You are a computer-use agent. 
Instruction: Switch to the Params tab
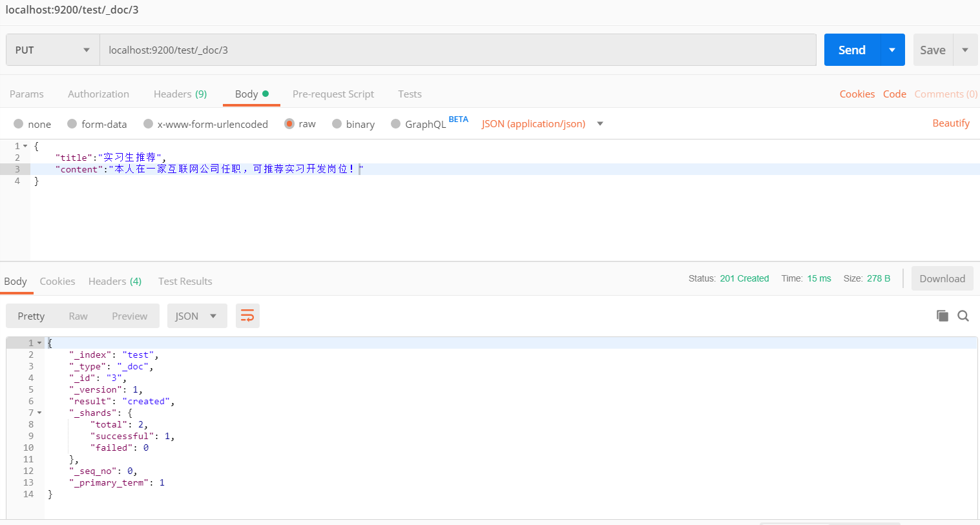[26, 94]
